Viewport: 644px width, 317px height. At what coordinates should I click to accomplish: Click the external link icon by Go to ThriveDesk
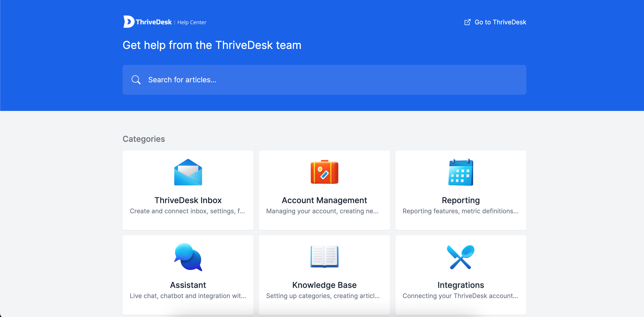click(x=467, y=22)
